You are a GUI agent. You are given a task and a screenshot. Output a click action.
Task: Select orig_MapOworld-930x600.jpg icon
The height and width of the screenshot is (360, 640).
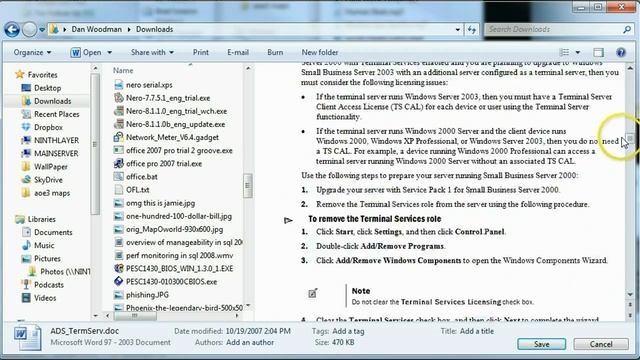[119, 229]
